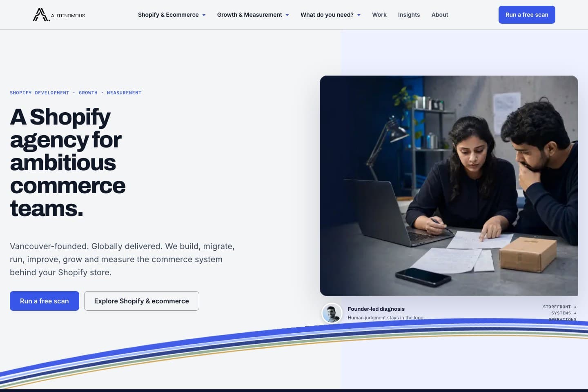Click the 'GROWTH' tagline word
588x392 pixels.
pos(88,93)
